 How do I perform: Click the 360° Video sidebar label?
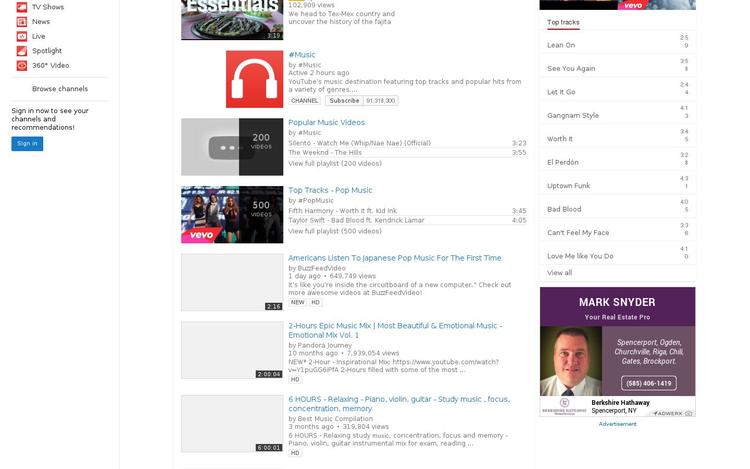51,65
